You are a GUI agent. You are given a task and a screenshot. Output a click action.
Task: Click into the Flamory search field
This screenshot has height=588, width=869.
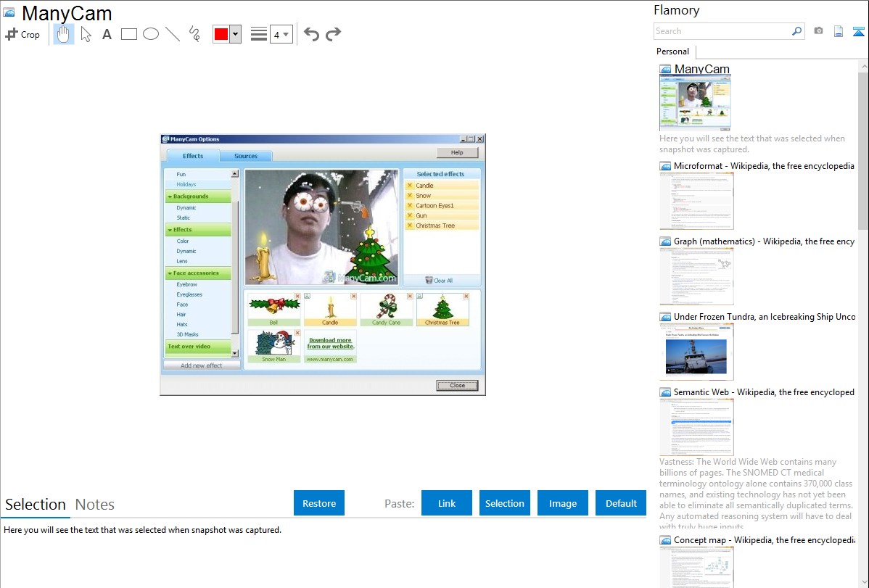click(x=722, y=31)
